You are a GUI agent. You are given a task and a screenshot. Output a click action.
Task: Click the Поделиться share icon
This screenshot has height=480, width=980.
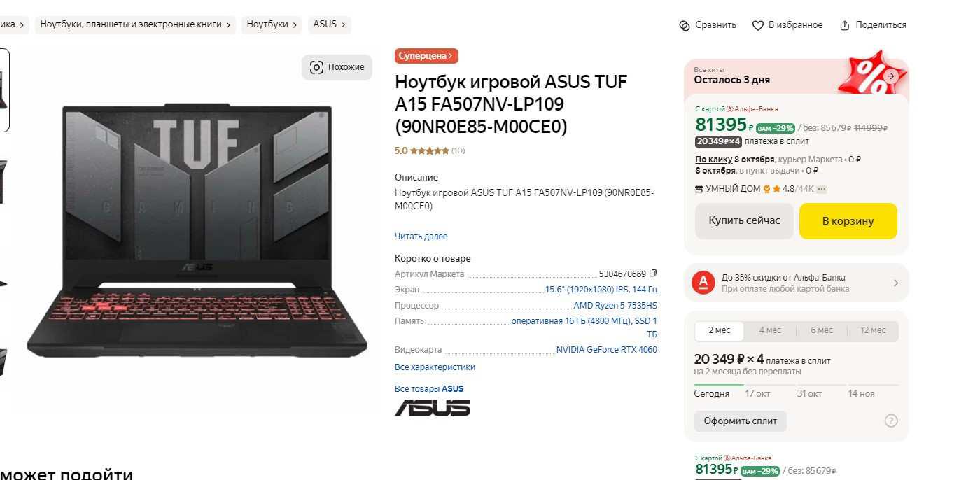click(845, 25)
